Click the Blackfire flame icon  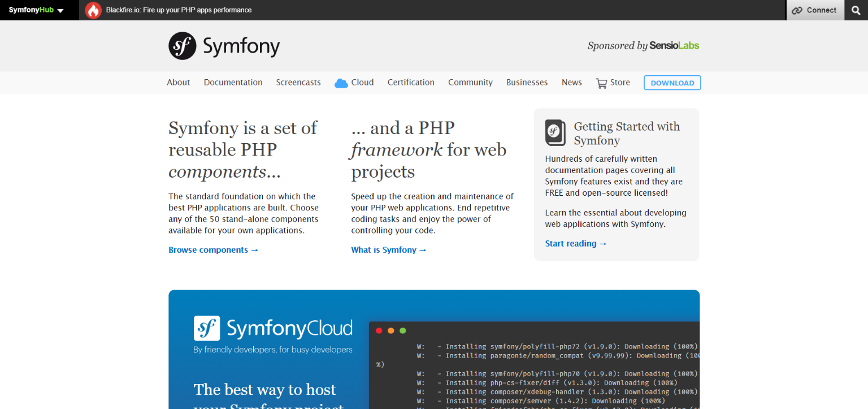pos(93,10)
